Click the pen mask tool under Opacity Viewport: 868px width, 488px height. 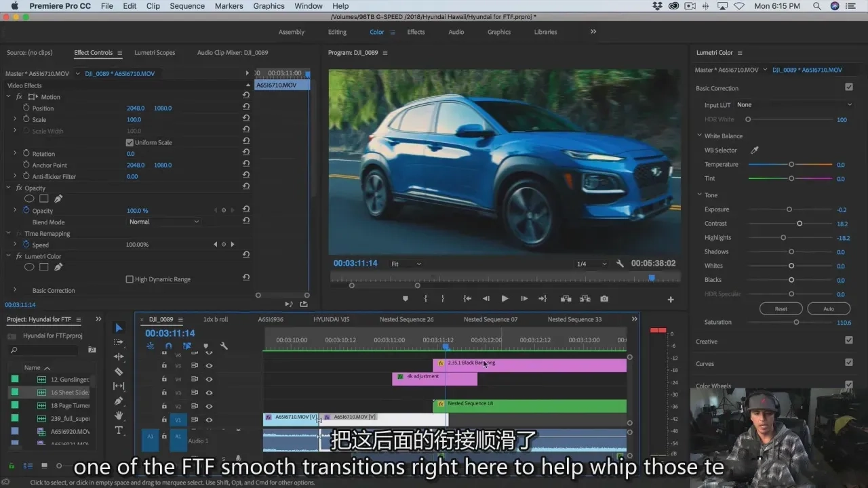[x=58, y=199]
